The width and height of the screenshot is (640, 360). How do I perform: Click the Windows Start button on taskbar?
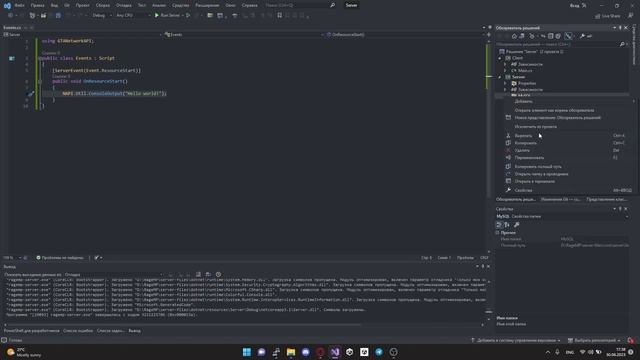pos(247,352)
